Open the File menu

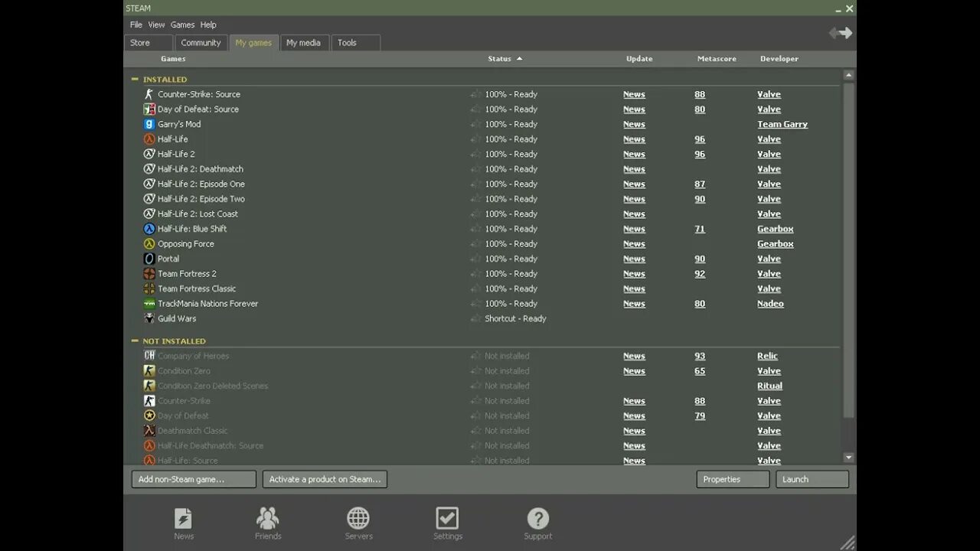pyautogui.click(x=136, y=24)
